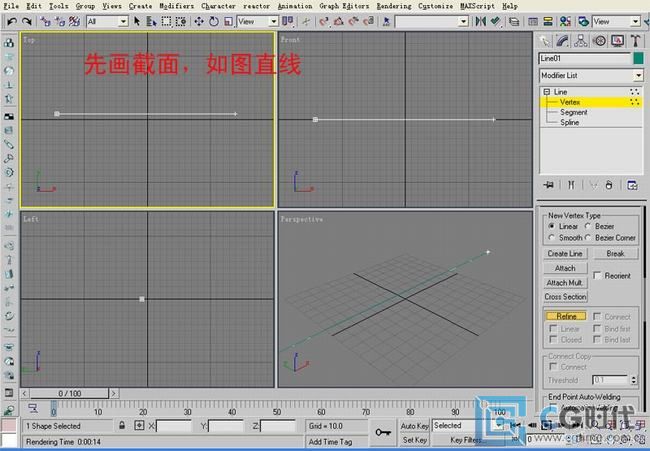
Task: Open Configure Modifier Sets icon
Action: point(632,185)
